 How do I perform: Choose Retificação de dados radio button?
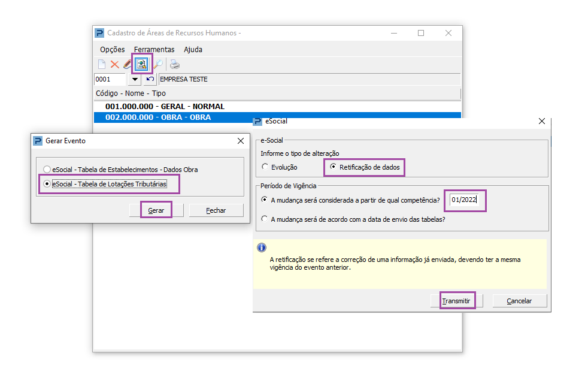pyautogui.click(x=365, y=167)
